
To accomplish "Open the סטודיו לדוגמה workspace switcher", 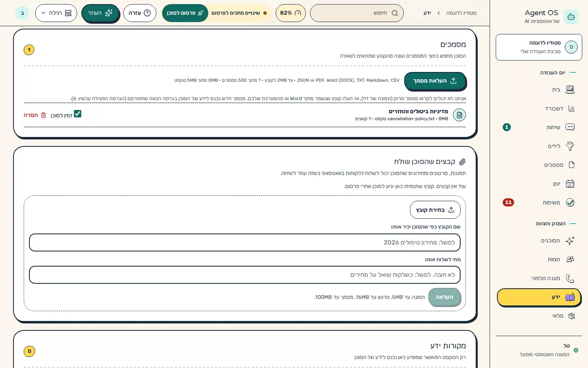I will 539,47.
